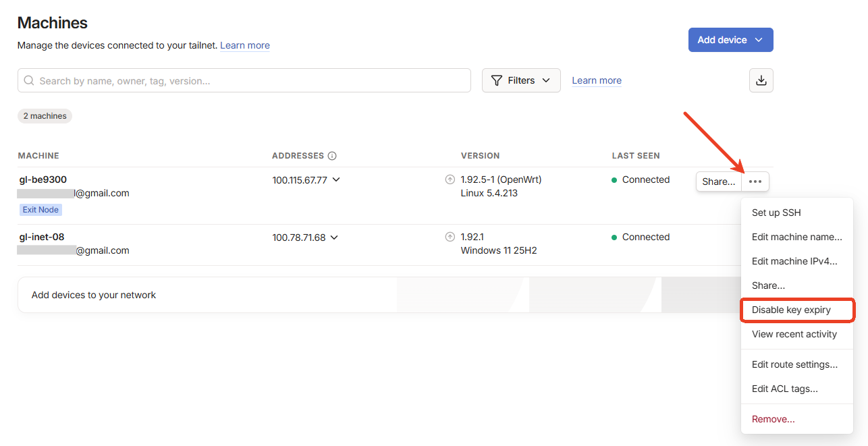868x446 pixels.
Task: Click the search by name input field
Action: pos(244,80)
